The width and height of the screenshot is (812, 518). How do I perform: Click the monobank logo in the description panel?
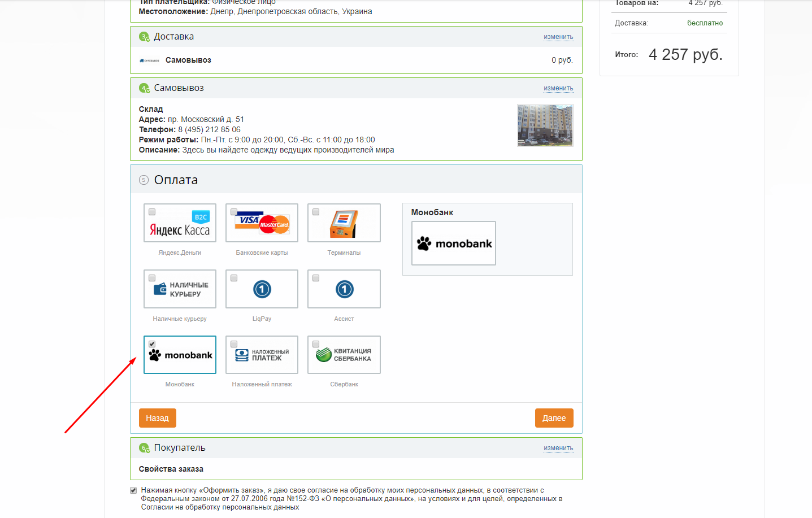point(454,243)
